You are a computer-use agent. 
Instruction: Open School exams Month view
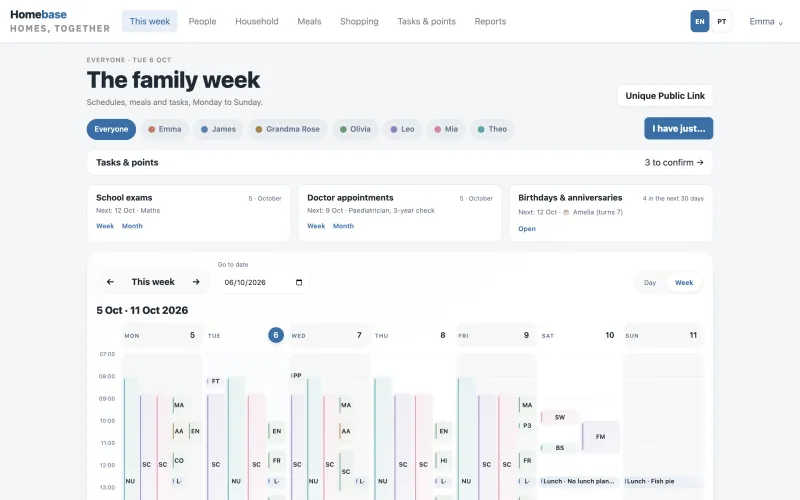(132, 226)
